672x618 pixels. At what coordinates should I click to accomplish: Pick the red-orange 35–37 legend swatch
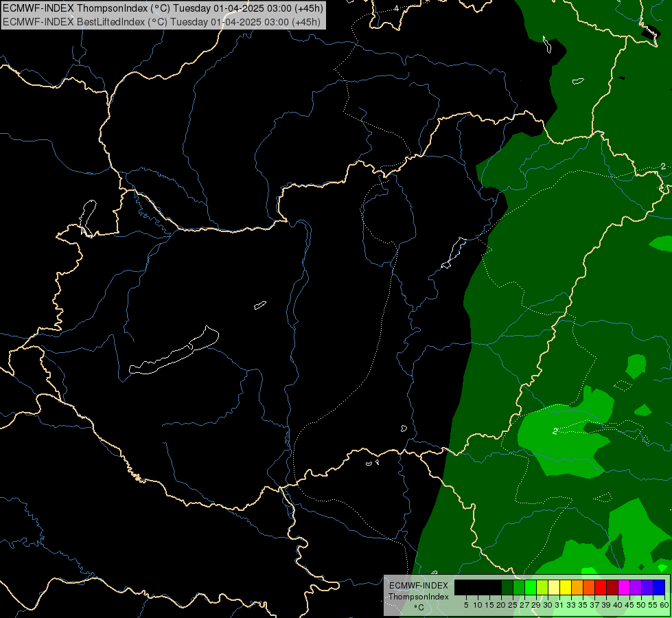589,587
